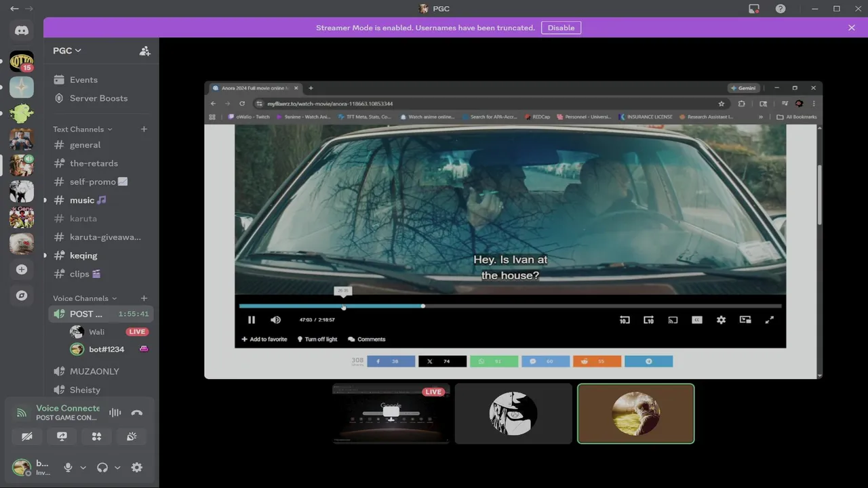Dismiss the Streamer Mode banner
The height and width of the screenshot is (488, 868).
click(852, 28)
